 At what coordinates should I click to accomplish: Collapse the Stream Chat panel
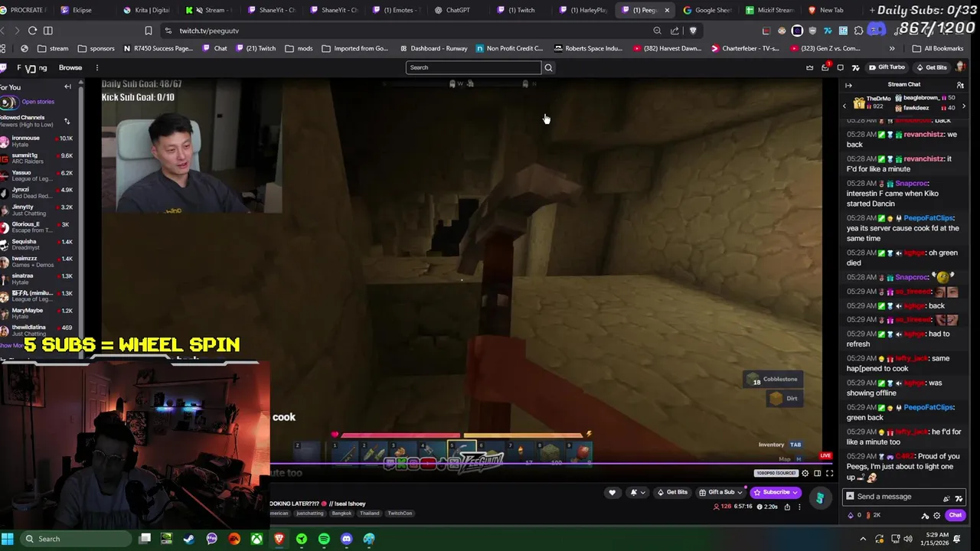coord(848,85)
